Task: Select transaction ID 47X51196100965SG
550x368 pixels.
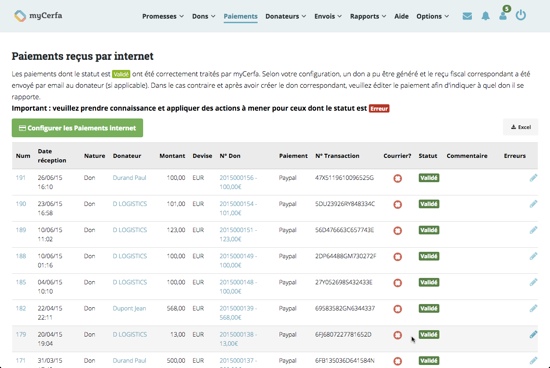Action: tap(344, 178)
